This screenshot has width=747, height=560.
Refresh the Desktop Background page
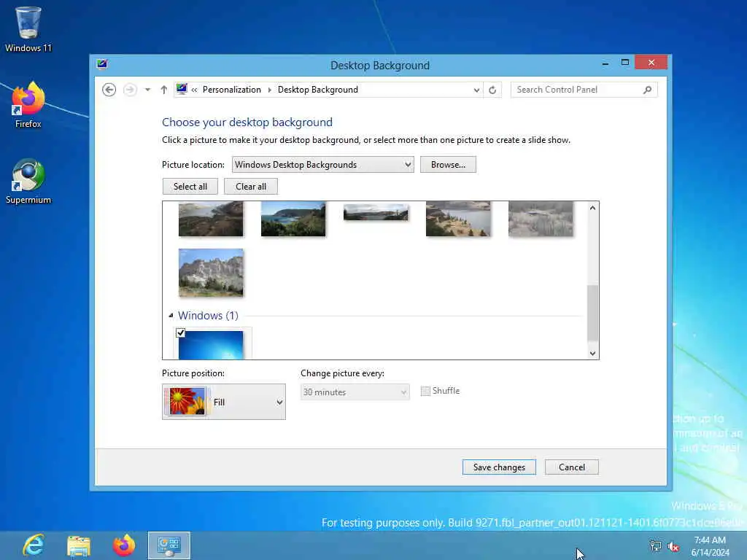(x=492, y=90)
